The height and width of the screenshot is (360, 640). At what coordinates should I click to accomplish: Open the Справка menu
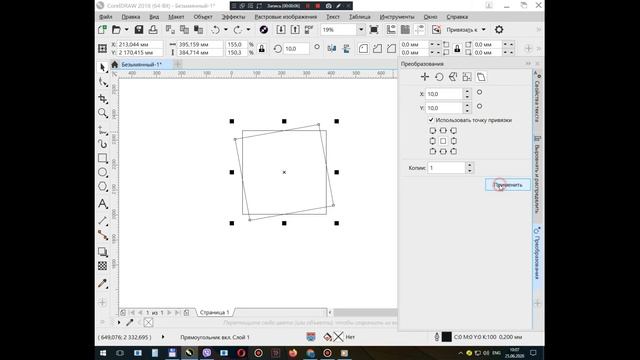click(457, 17)
